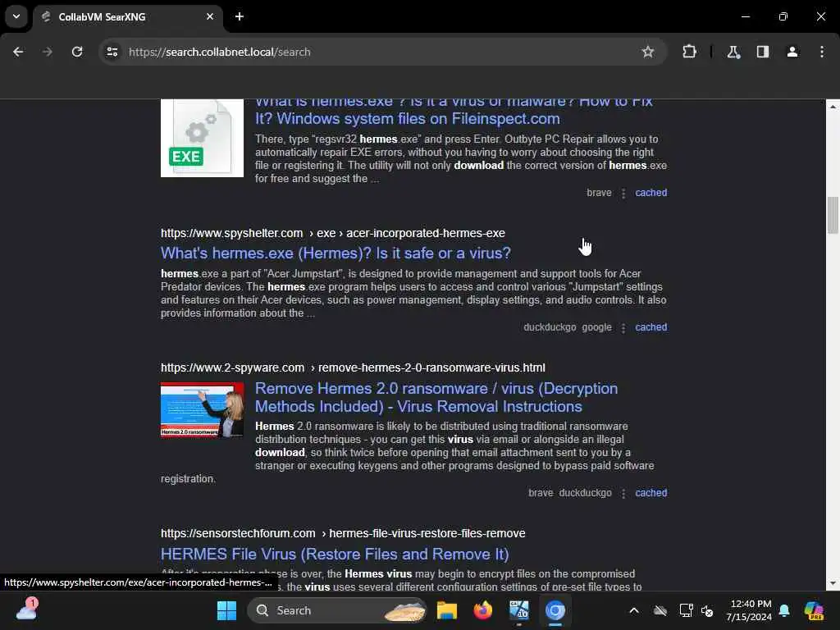840x630 pixels.
Task: Click the scrollbar up arrow
Action: [x=833, y=107]
